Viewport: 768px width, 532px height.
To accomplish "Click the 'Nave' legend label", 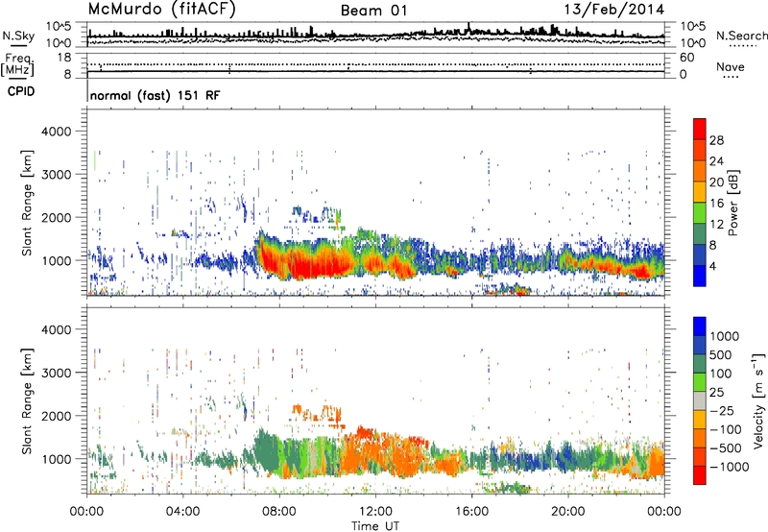I will coord(731,67).
